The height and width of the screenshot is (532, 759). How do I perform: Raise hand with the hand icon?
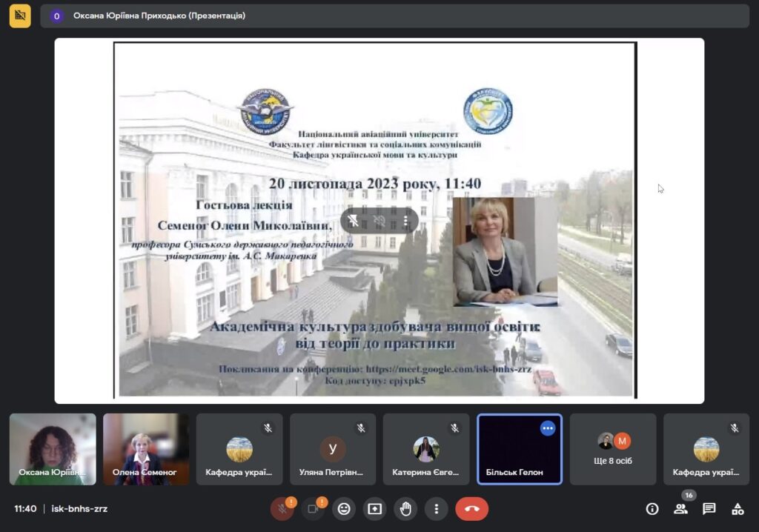tap(406, 509)
